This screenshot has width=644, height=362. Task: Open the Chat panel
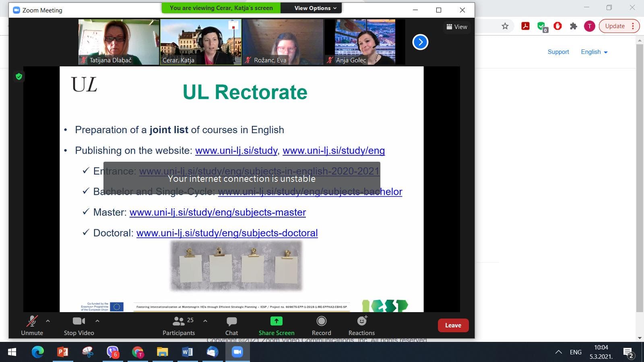(x=231, y=325)
